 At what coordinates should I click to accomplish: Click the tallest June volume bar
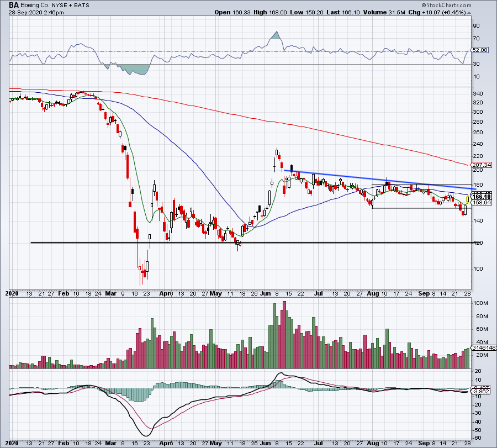click(x=284, y=335)
